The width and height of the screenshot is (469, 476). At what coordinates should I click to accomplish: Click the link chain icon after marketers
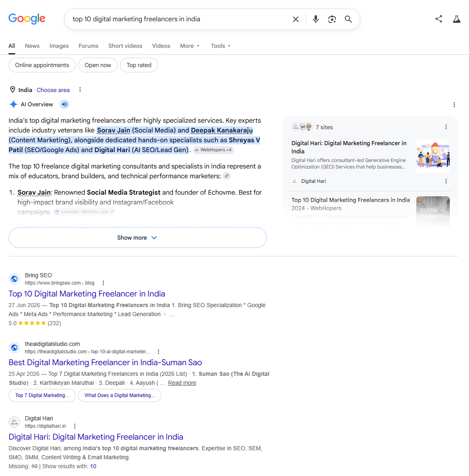pos(227,176)
